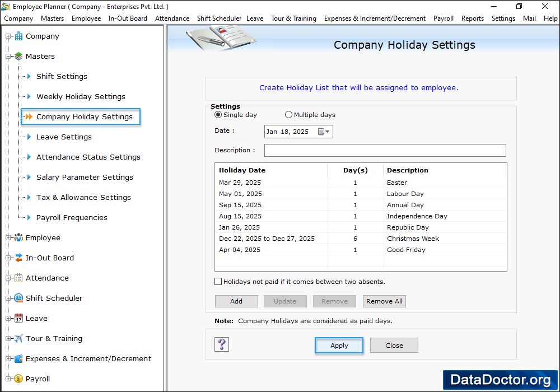Click the Attendance Status Settings arrow icon
Screen dimensions: 560x392
29,157
